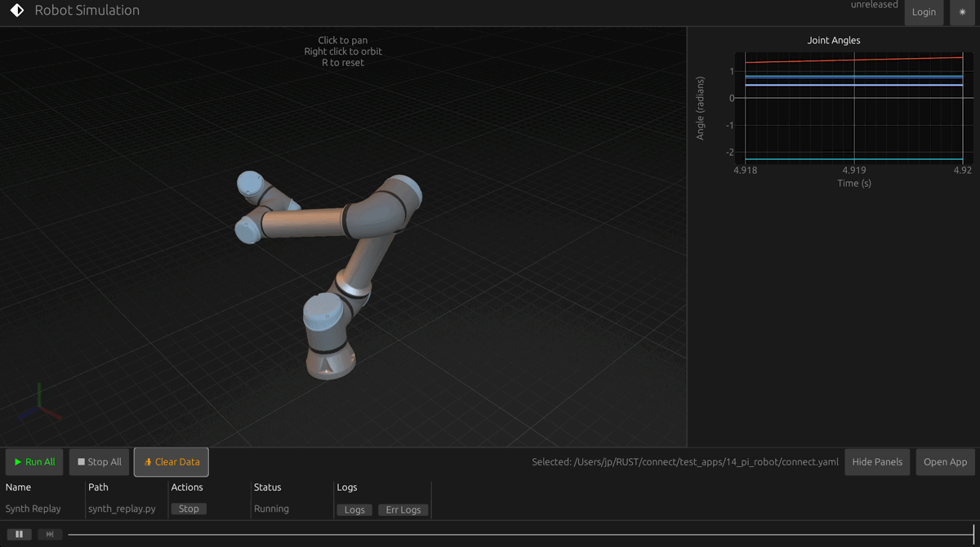Click the Robot Simulation title
This screenshot has width=980, height=547.
click(x=87, y=11)
